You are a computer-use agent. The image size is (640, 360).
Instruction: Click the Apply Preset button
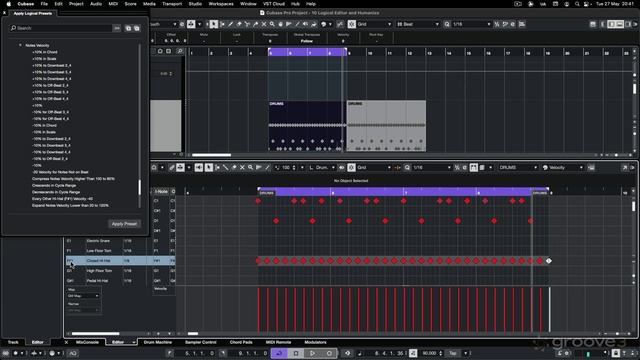[x=124, y=224]
